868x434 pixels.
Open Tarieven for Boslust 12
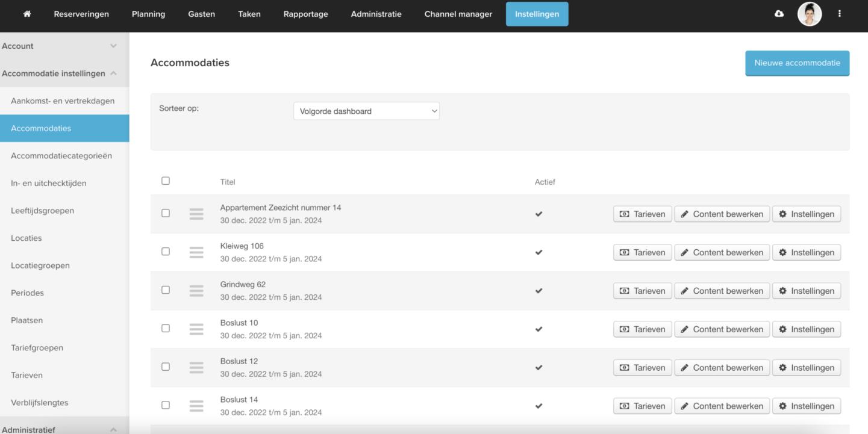click(x=642, y=368)
